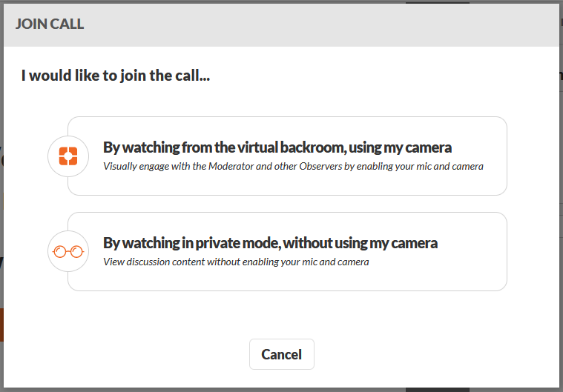Choose watching in private mode card
The width and height of the screenshot is (563, 392).
pos(287,251)
